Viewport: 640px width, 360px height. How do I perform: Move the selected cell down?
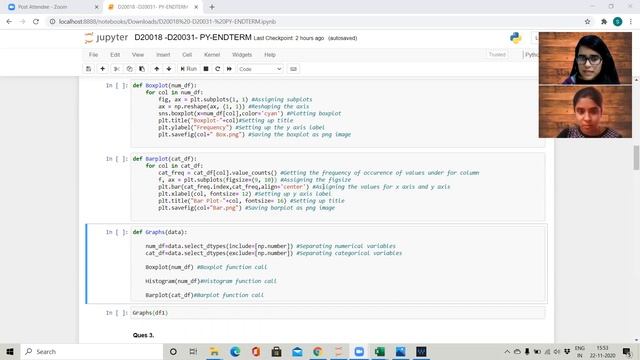click(x=169, y=69)
